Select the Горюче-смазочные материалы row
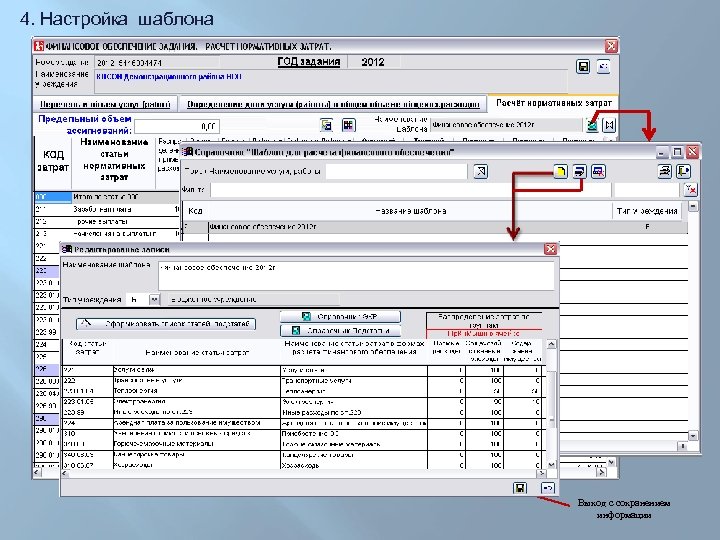This screenshot has width=720, height=540. [304, 444]
